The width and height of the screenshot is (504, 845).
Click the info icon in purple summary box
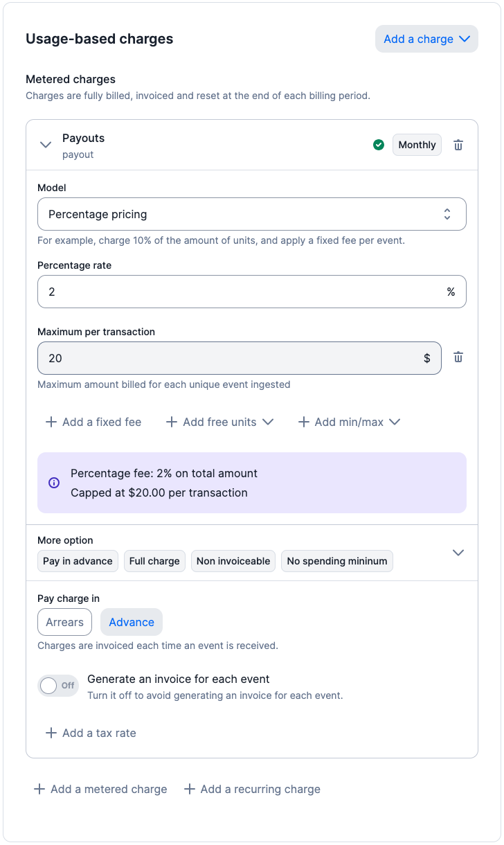(54, 483)
